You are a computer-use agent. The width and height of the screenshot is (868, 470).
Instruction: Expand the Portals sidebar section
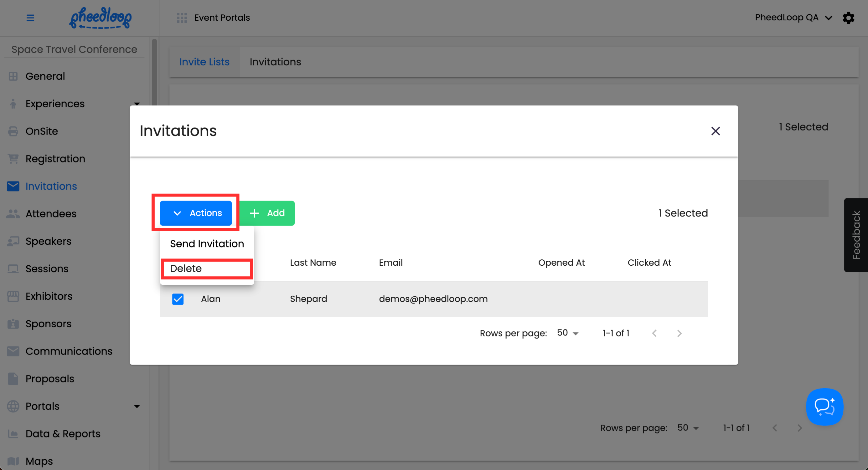coord(137,406)
